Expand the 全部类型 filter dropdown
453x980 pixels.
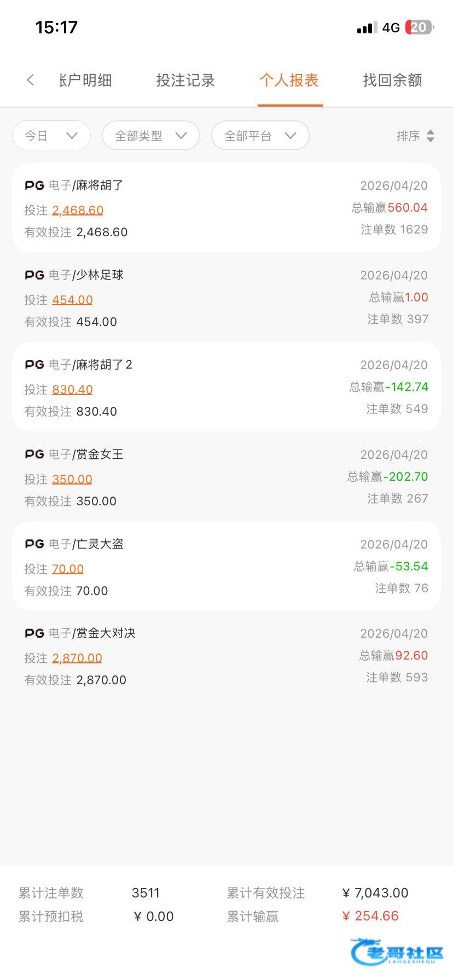tap(151, 136)
